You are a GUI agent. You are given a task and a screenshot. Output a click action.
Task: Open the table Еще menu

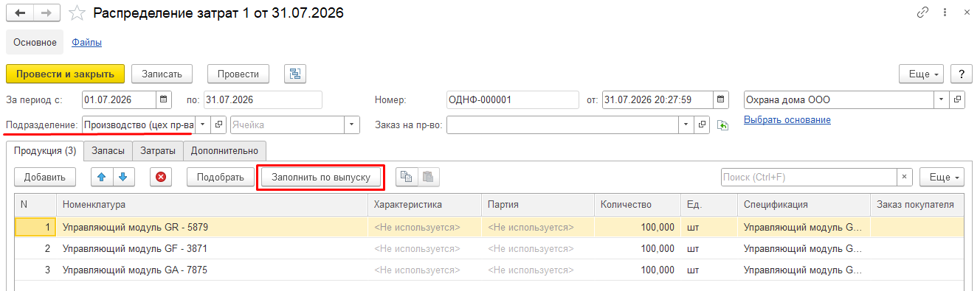pos(942,177)
